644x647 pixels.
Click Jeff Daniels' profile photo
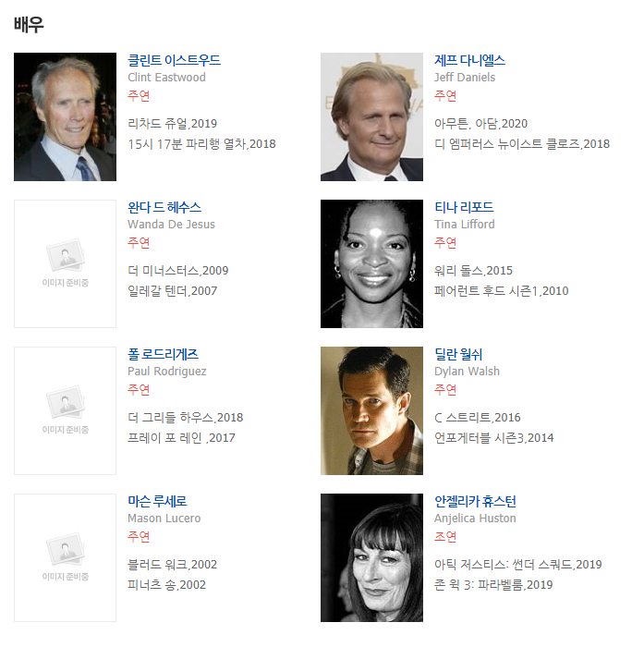pyautogui.click(x=371, y=116)
